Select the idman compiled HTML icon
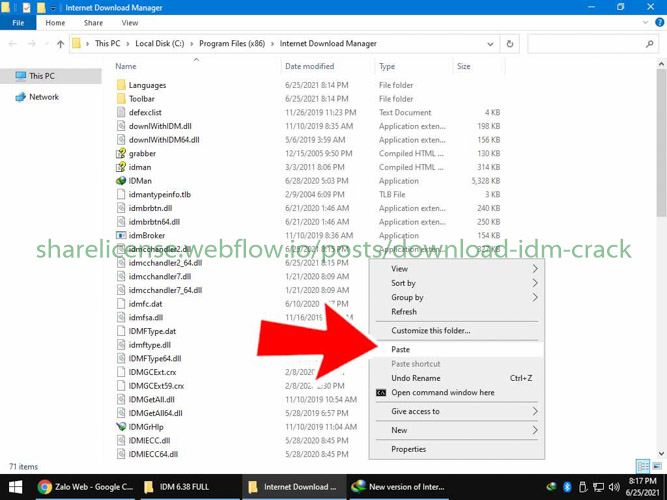The image size is (667, 500). 121,167
